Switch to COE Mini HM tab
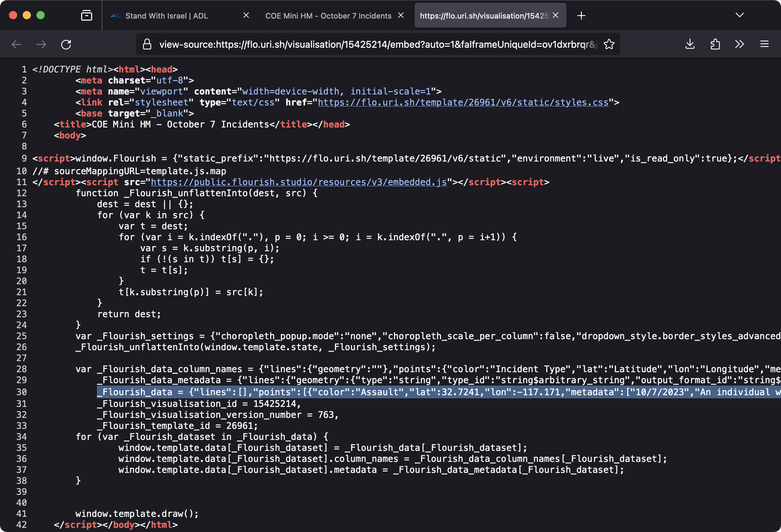Image resolution: width=781 pixels, height=532 pixels. [328, 16]
